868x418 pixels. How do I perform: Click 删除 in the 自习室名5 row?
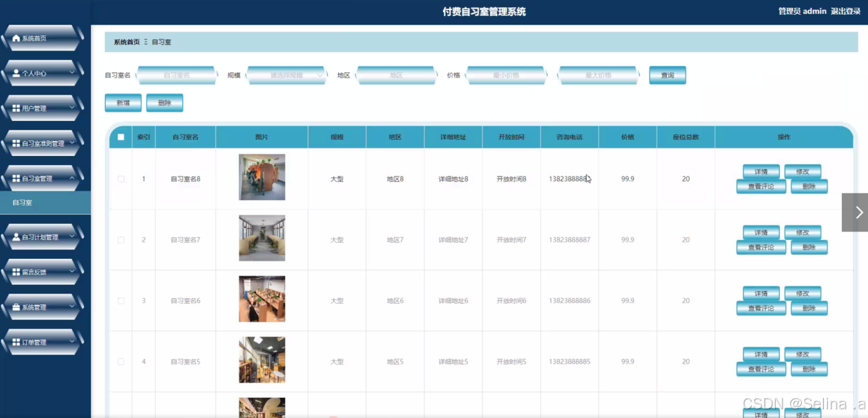coord(809,369)
